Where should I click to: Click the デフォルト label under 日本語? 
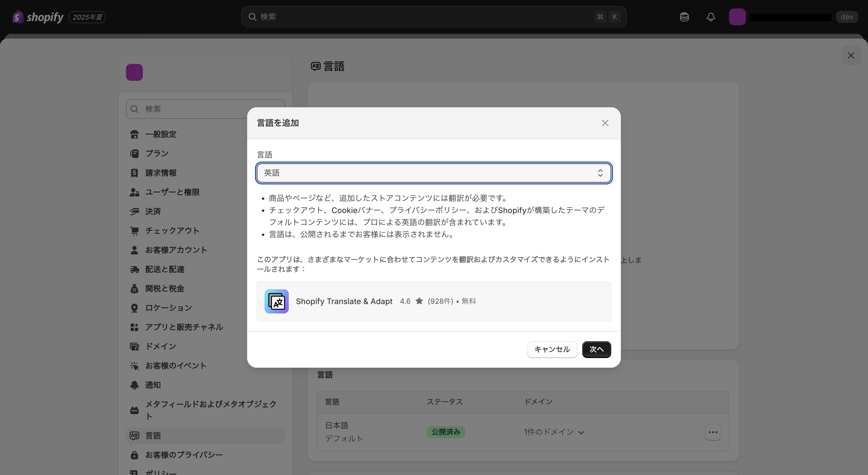[x=344, y=438]
